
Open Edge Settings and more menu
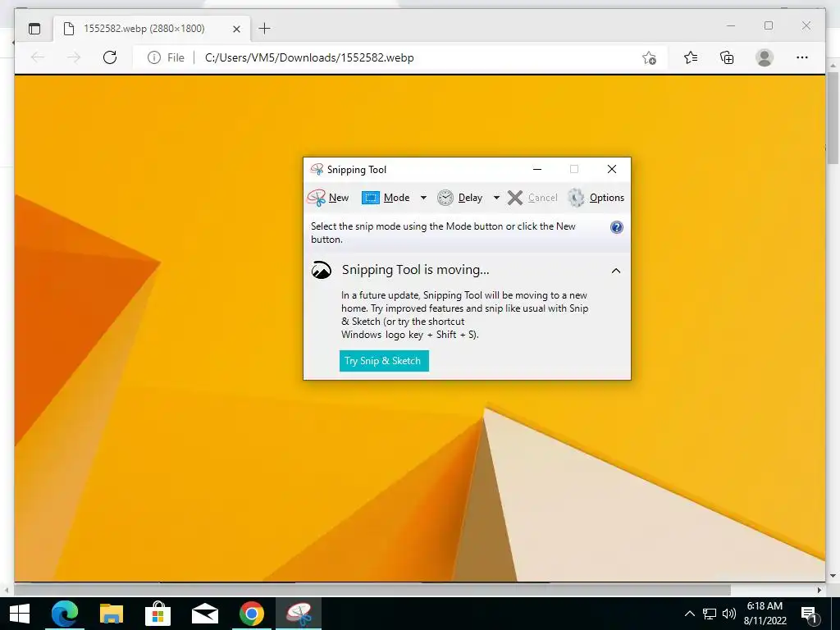[x=802, y=57]
